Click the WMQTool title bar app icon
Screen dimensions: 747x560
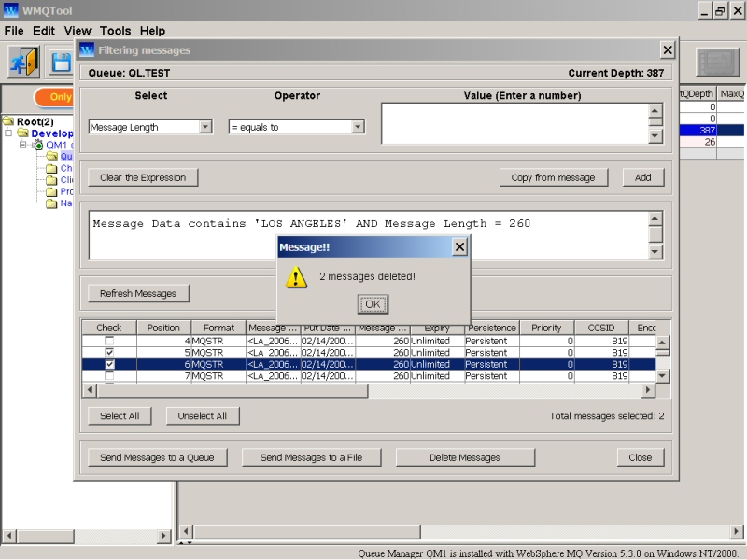[x=10, y=10]
